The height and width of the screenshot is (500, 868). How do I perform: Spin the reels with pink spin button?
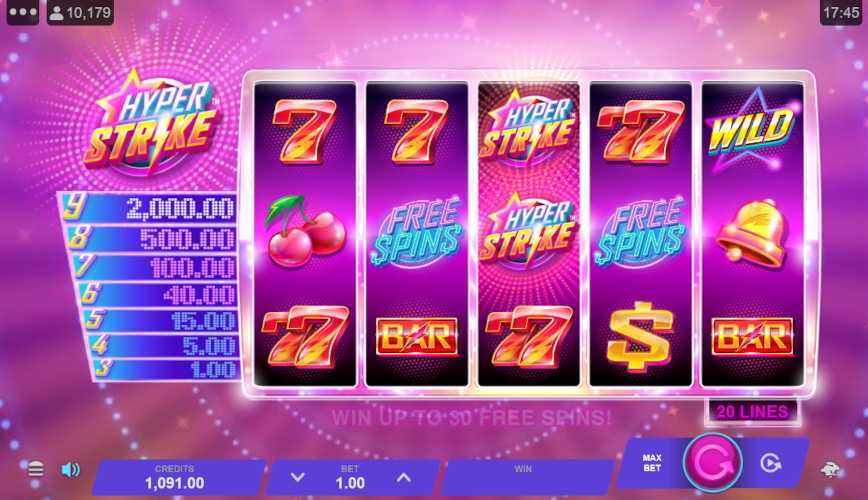click(x=712, y=463)
